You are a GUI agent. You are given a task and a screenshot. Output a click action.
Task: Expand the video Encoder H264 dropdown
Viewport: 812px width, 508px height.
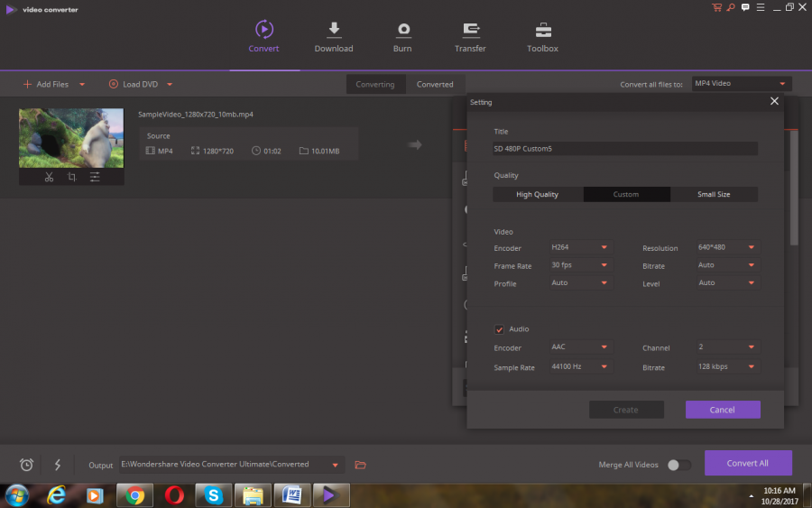point(581,247)
